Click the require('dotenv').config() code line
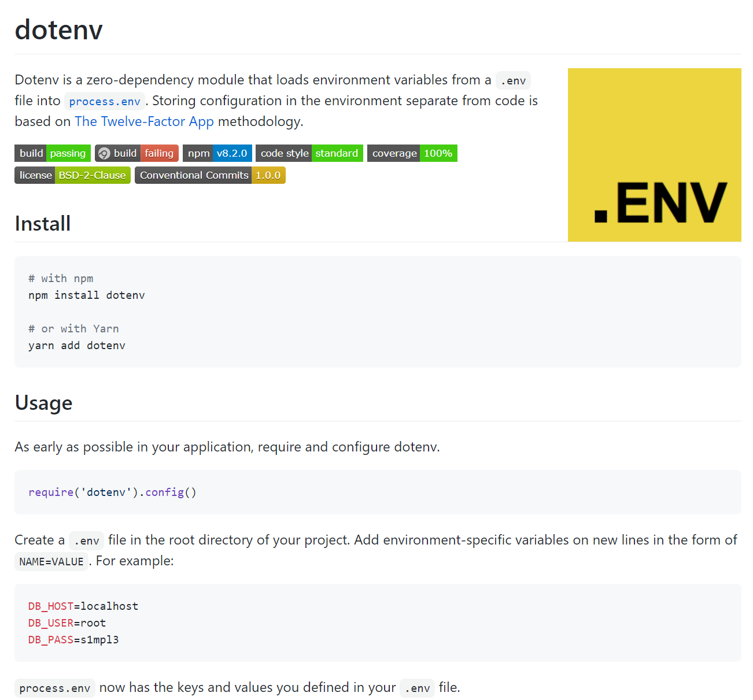The width and height of the screenshot is (753, 700). tap(112, 492)
